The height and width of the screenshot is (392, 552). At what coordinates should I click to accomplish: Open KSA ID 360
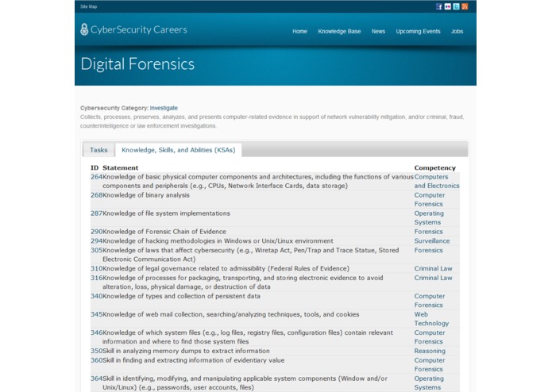96,360
